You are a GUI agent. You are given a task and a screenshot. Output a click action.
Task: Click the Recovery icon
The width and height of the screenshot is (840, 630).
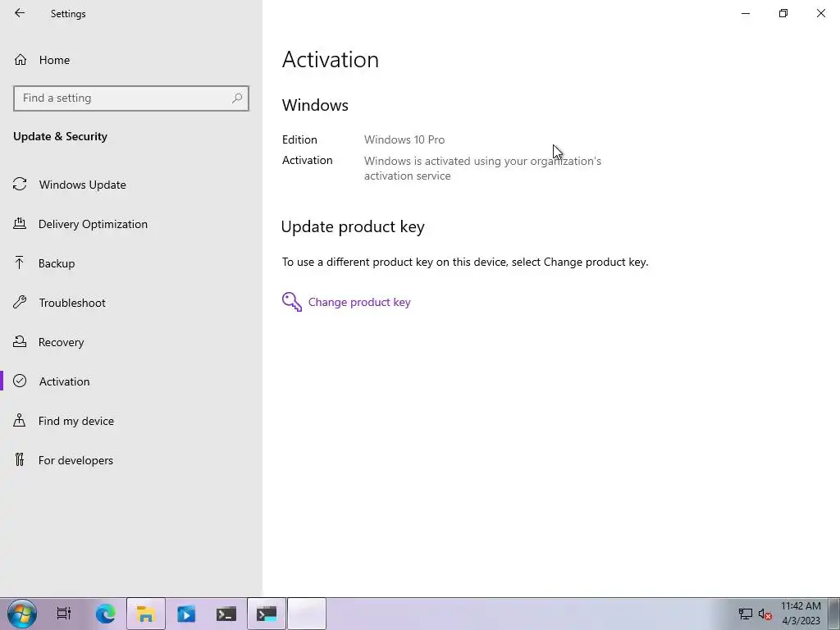pos(20,341)
